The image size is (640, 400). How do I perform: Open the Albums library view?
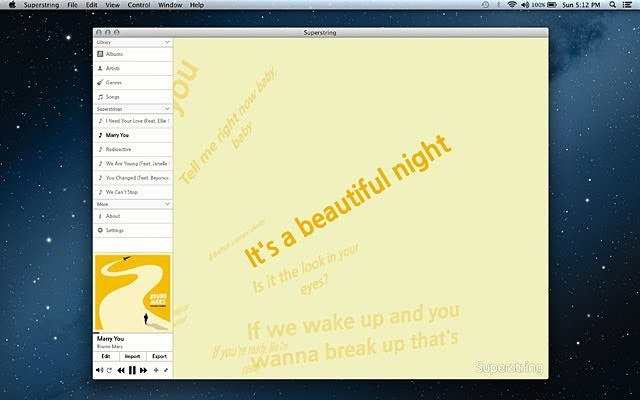(x=133, y=54)
